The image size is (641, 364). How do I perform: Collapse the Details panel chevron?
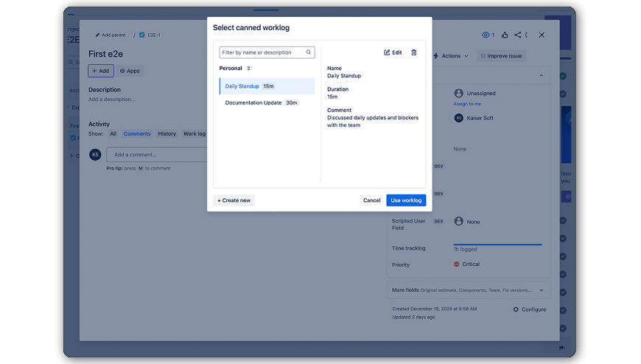click(542, 76)
